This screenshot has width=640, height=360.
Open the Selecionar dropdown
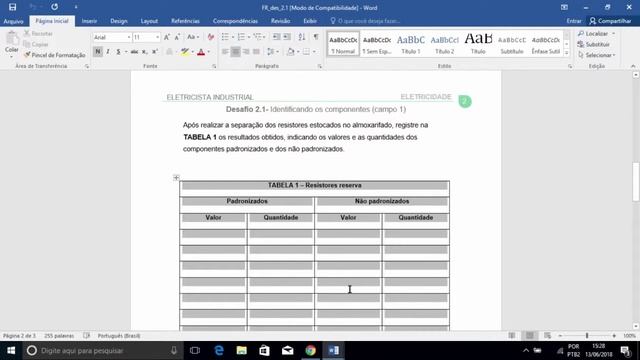597,55
